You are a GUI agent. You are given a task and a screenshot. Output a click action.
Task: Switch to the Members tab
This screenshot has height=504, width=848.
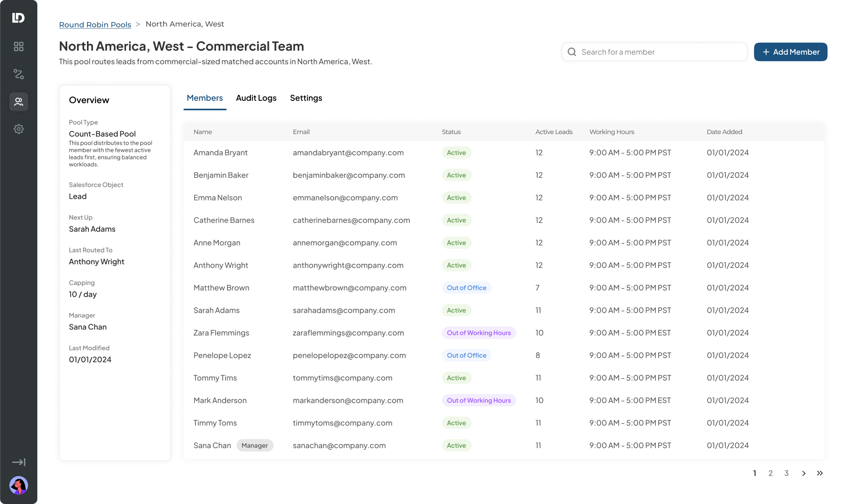coord(205,98)
